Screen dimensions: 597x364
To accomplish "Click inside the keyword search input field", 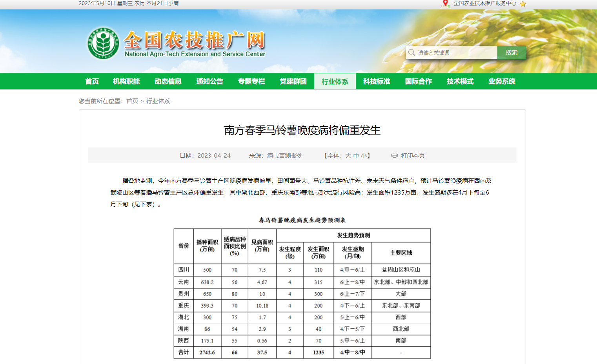I will pyautogui.click(x=451, y=52).
